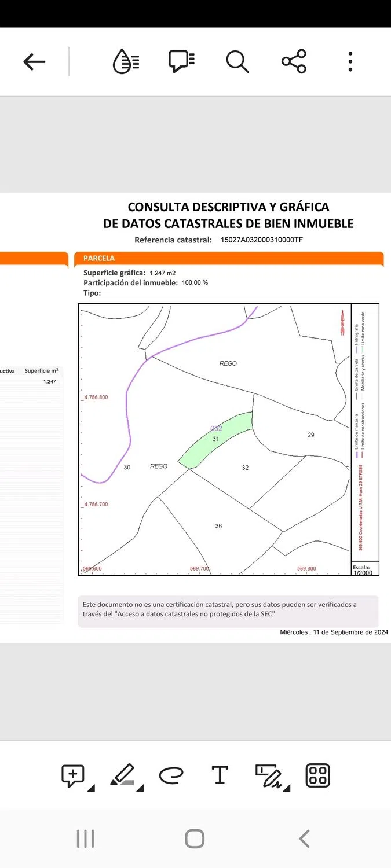
Task: Enable Liquid Mode reading view
Action: pyautogui.click(x=126, y=61)
